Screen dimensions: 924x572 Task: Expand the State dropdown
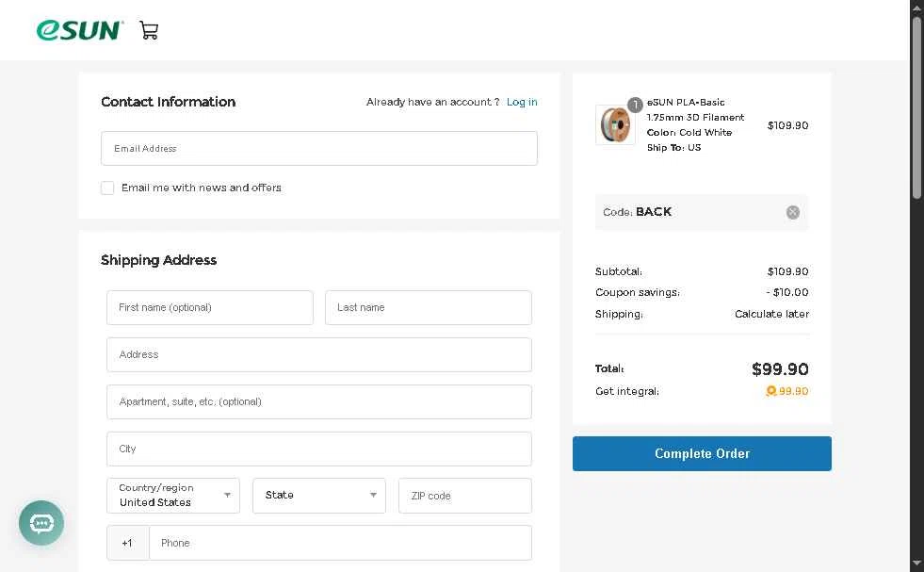click(318, 496)
